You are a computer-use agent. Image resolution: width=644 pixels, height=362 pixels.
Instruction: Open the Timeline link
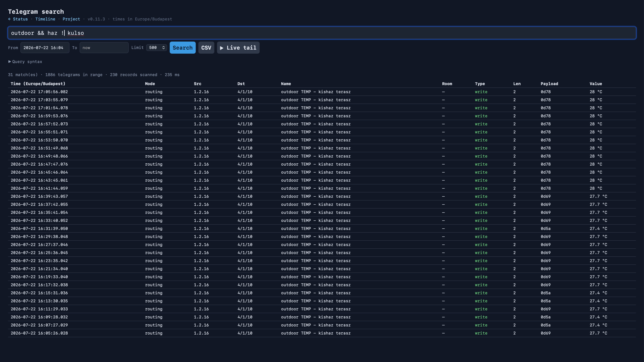(x=45, y=19)
